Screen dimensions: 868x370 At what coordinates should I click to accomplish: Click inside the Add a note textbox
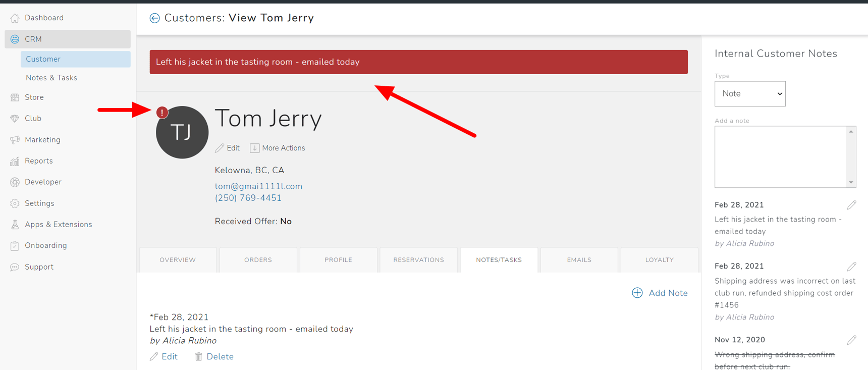point(780,156)
